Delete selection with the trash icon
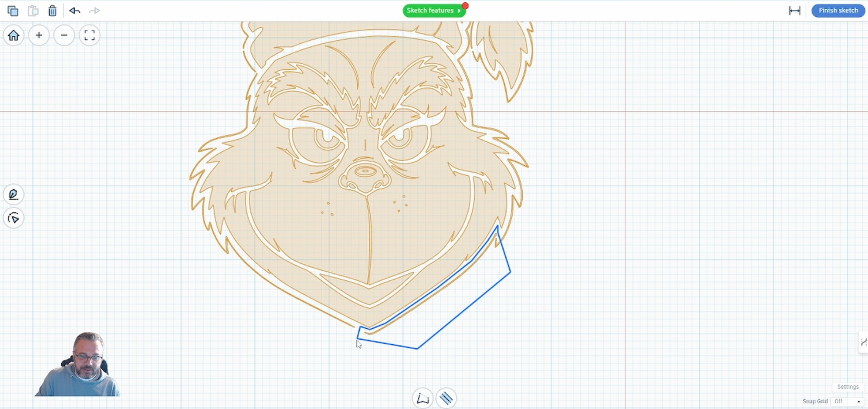 (x=52, y=11)
